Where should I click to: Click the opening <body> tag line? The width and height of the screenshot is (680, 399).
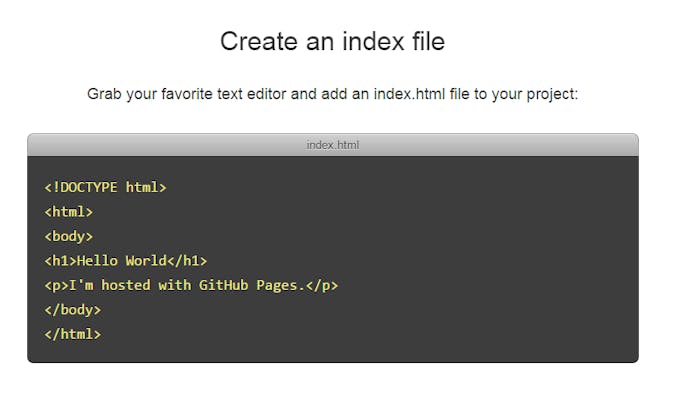pos(69,236)
